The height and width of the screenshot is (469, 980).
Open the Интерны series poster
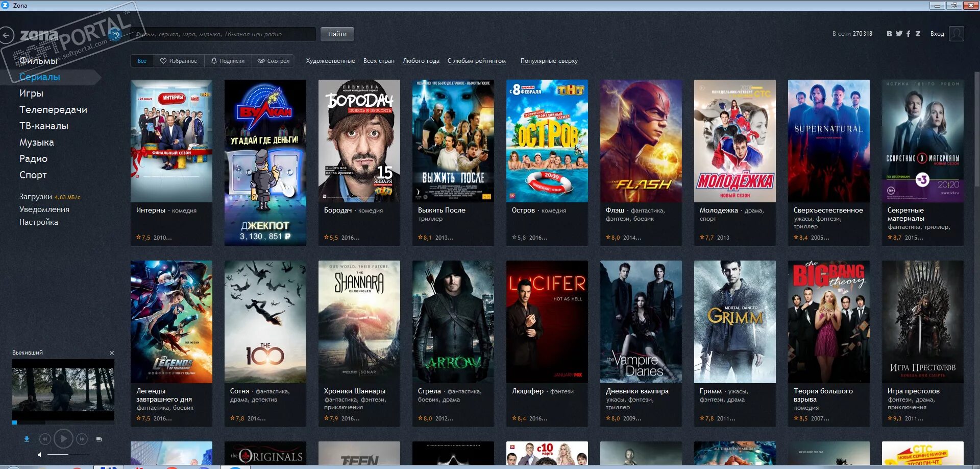point(171,141)
